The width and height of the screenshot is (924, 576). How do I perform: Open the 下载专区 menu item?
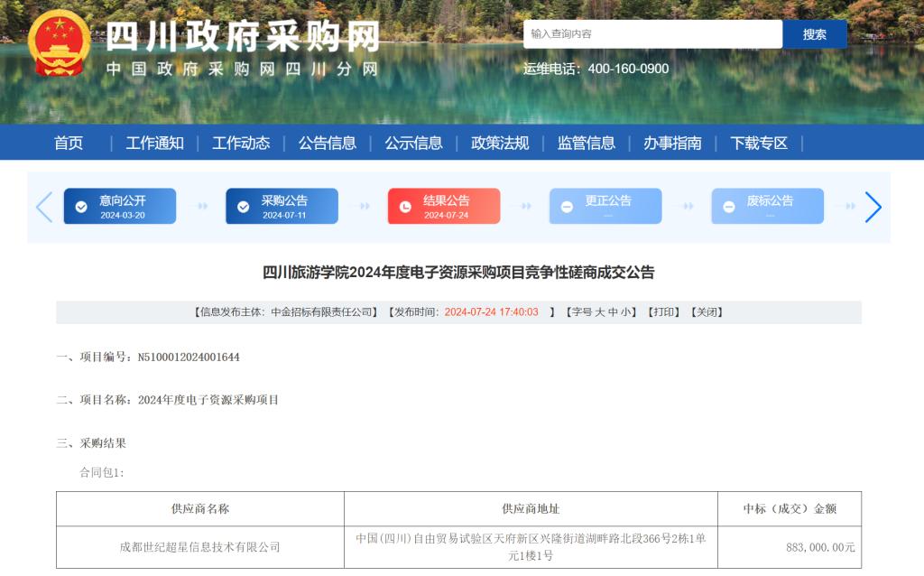[x=759, y=143]
